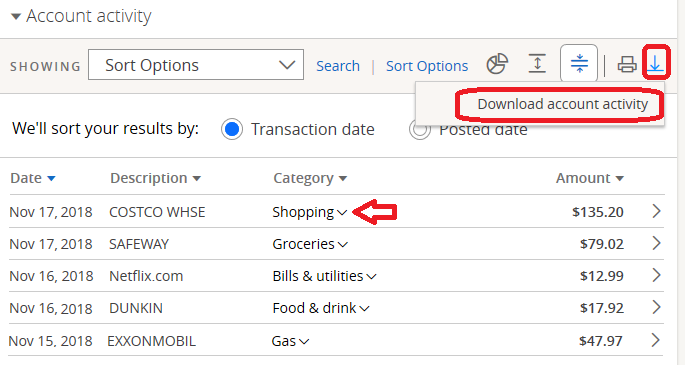Open Netflix.com transaction details arrow
This screenshot has width=685, height=365.
(656, 275)
